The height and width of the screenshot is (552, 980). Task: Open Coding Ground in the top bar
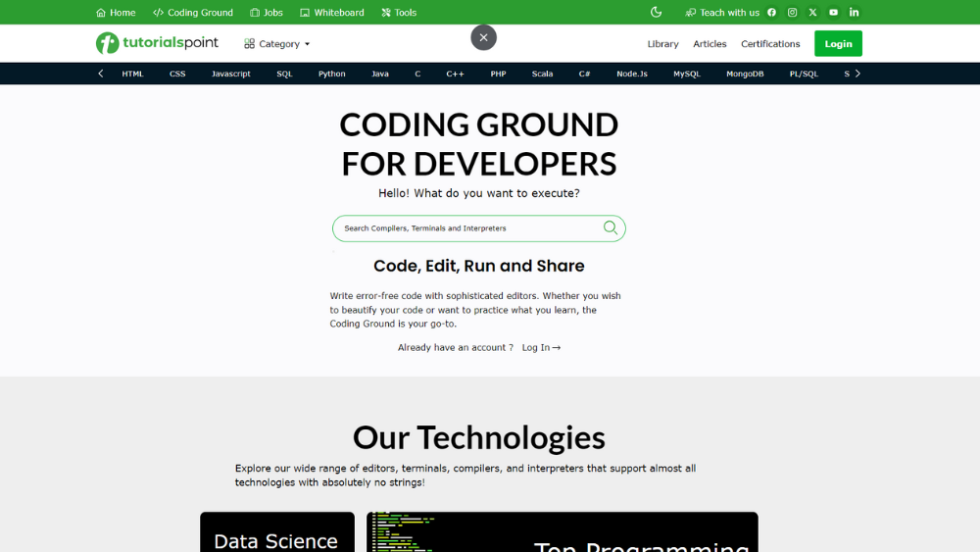pos(193,13)
